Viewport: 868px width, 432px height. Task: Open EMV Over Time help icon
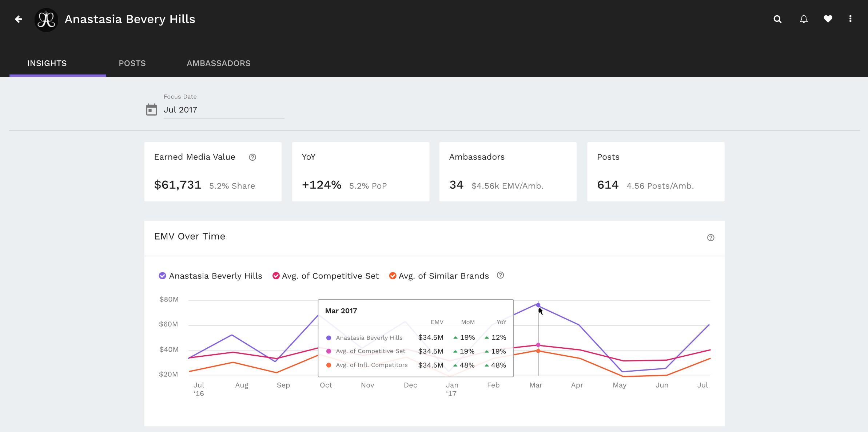pyautogui.click(x=710, y=237)
